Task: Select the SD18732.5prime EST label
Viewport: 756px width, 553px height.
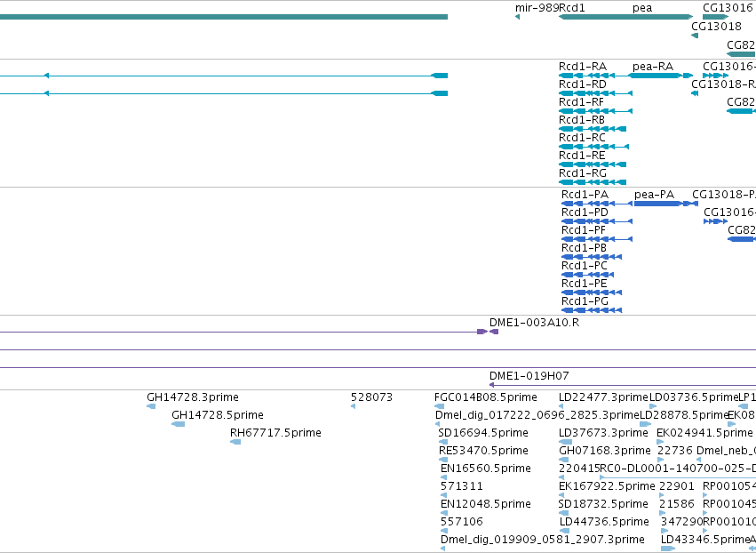Action: [x=603, y=505]
